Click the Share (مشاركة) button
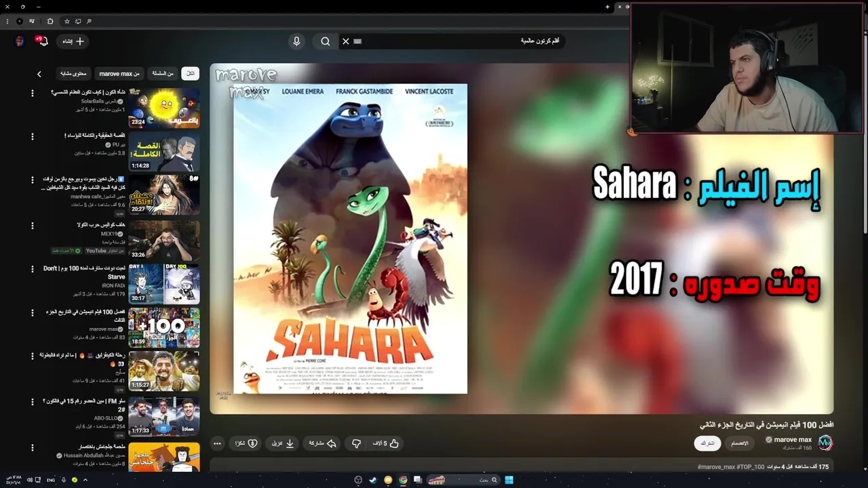868x488 pixels. click(x=323, y=443)
